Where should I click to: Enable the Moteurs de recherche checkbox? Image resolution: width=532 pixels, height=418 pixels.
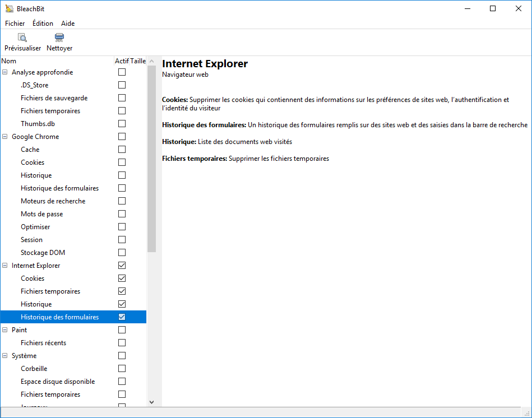click(x=122, y=201)
